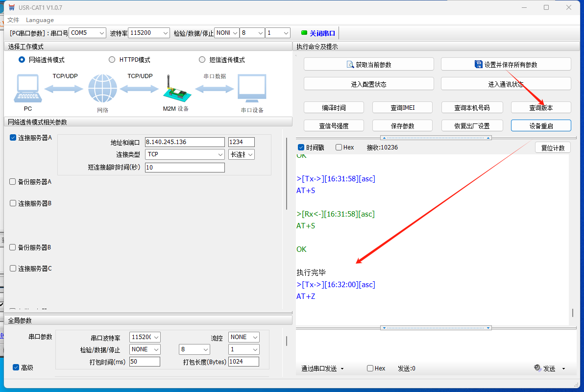
Task: Click the PC laptop icon in diagram
Action: click(28, 89)
